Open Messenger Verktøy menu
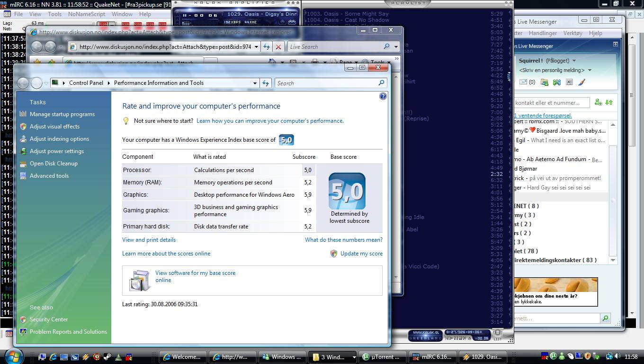 (x=572, y=33)
